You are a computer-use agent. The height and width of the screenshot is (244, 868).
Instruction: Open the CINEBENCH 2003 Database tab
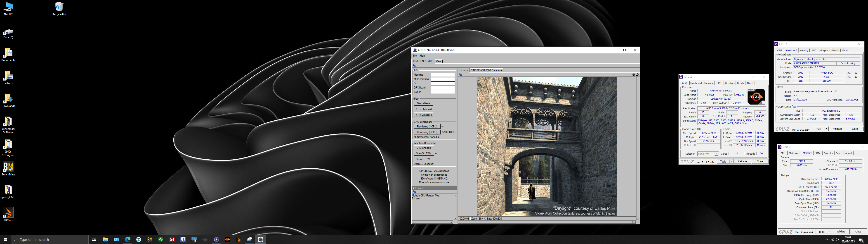coord(486,71)
